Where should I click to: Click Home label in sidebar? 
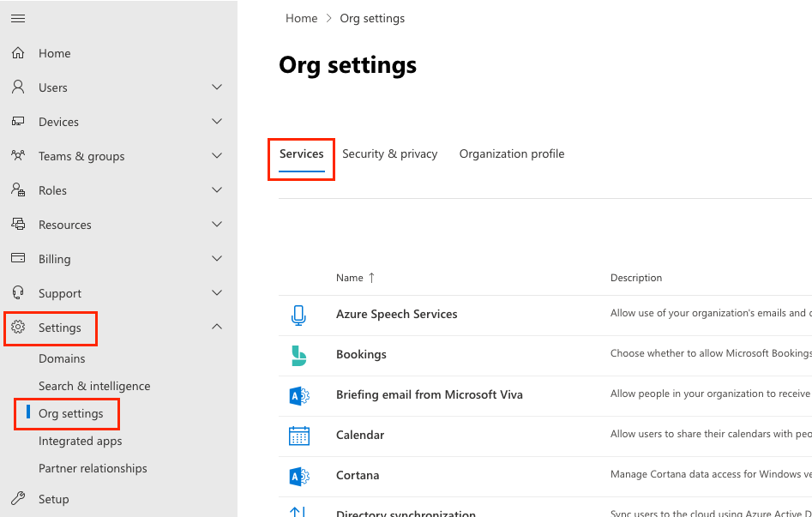click(54, 53)
